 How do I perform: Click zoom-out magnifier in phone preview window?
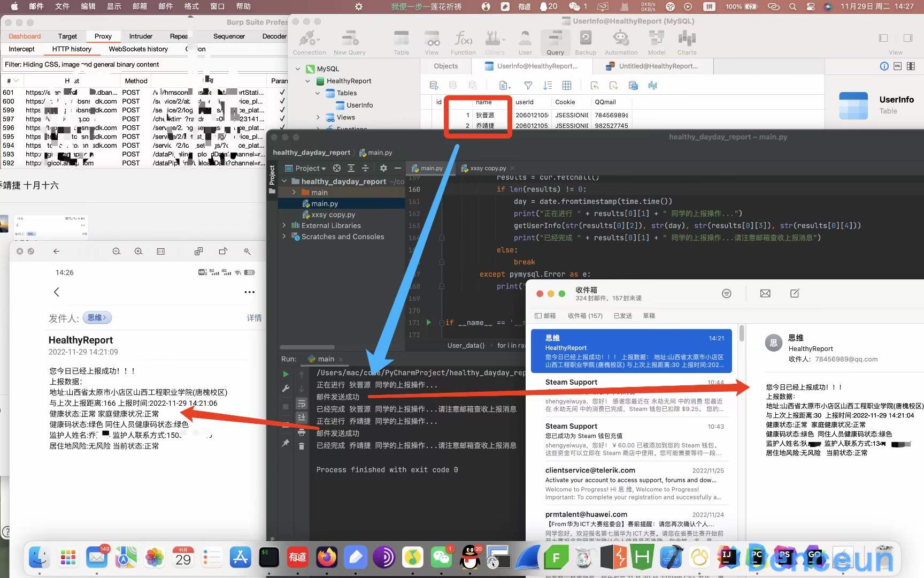coord(117,251)
